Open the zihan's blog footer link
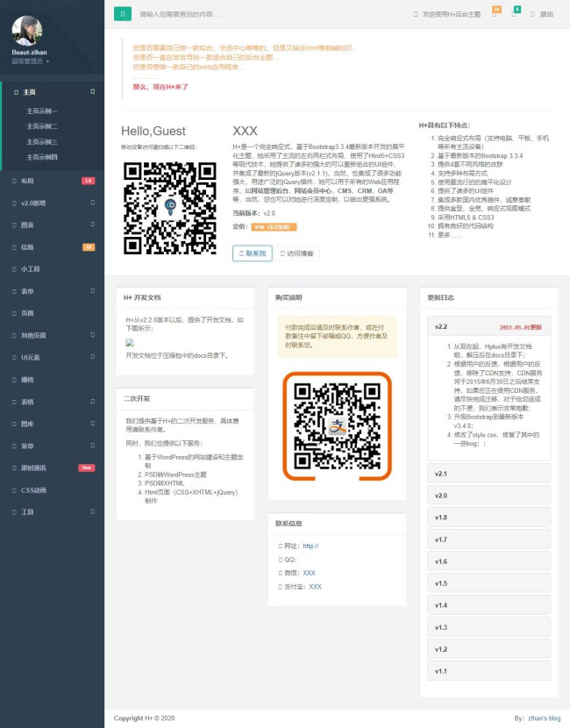 (544, 717)
